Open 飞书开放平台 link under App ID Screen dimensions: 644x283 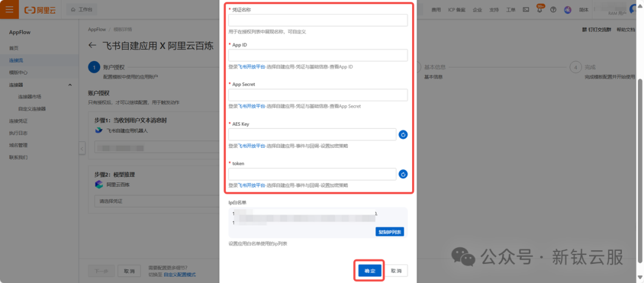point(252,67)
